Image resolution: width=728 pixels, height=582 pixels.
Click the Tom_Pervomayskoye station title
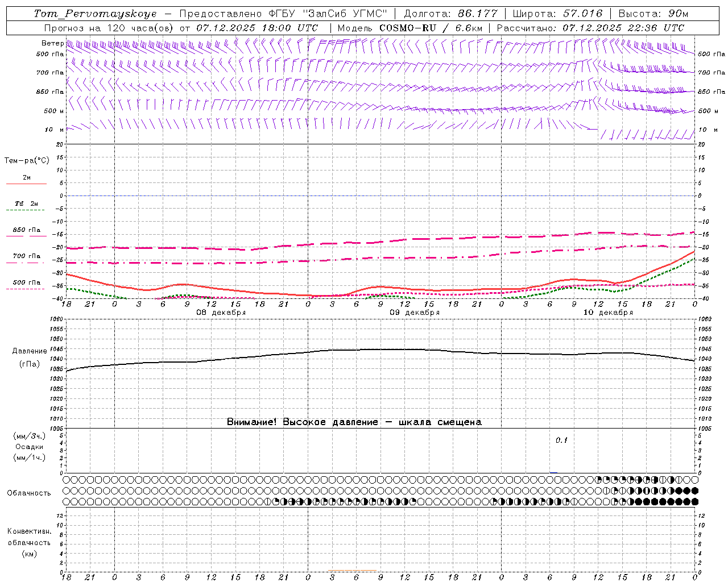[x=95, y=14]
